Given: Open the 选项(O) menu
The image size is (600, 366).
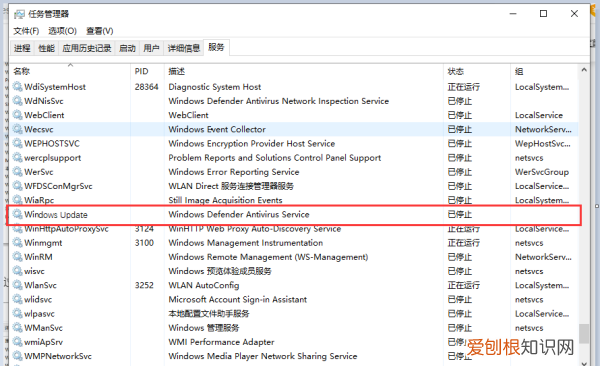Looking at the screenshot, I should click(x=62, y=31).
